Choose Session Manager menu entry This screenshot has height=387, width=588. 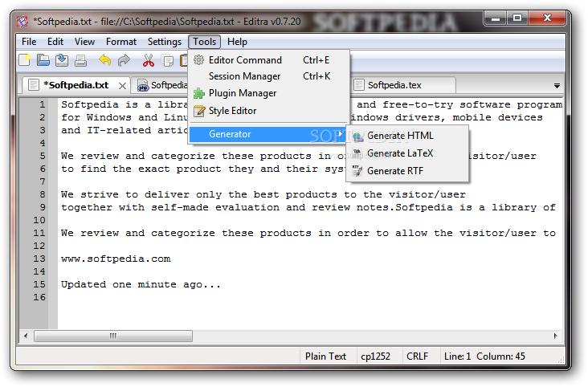268,76
